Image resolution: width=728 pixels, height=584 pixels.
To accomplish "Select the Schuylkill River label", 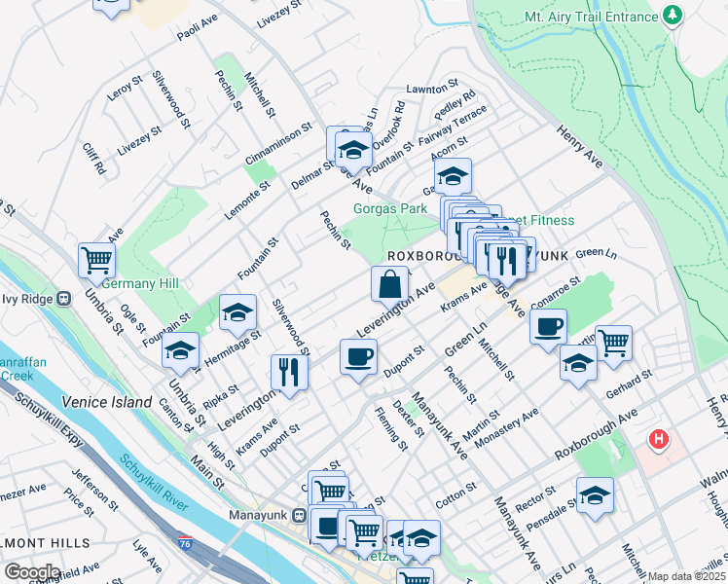I will (154, 483).
